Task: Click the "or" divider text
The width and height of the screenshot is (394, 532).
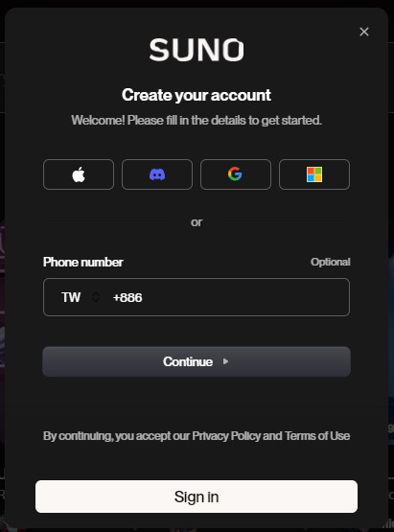Action: pyautogui.click(x=197, y=222)
